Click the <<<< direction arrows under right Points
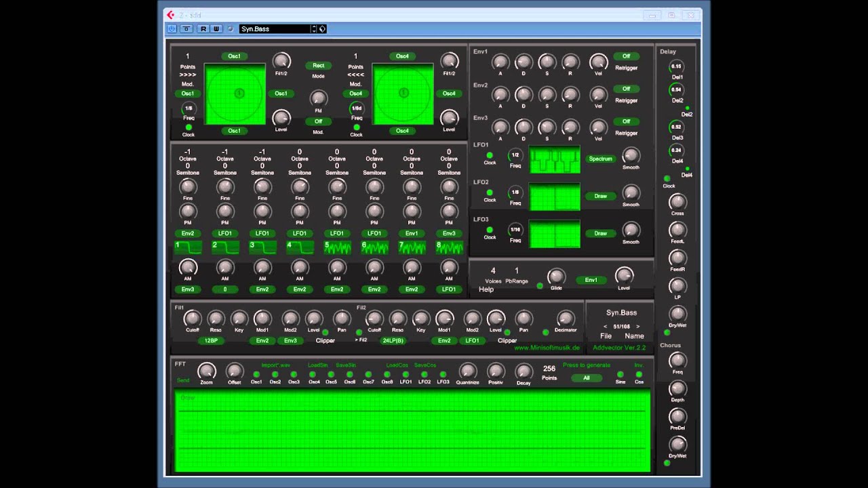868x488 pixels. pos(355,75)
